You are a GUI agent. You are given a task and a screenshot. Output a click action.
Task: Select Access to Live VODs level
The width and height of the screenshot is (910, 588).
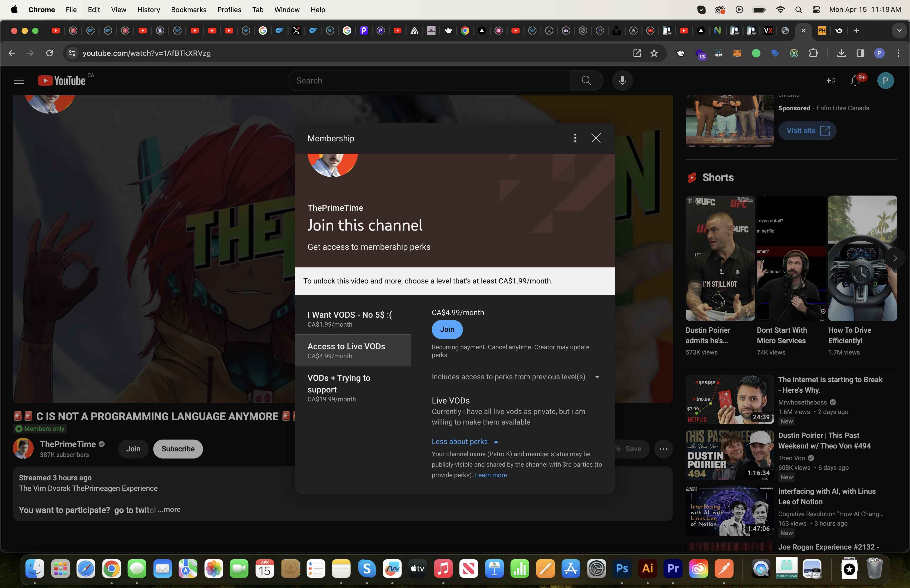[x=353, y=351]
